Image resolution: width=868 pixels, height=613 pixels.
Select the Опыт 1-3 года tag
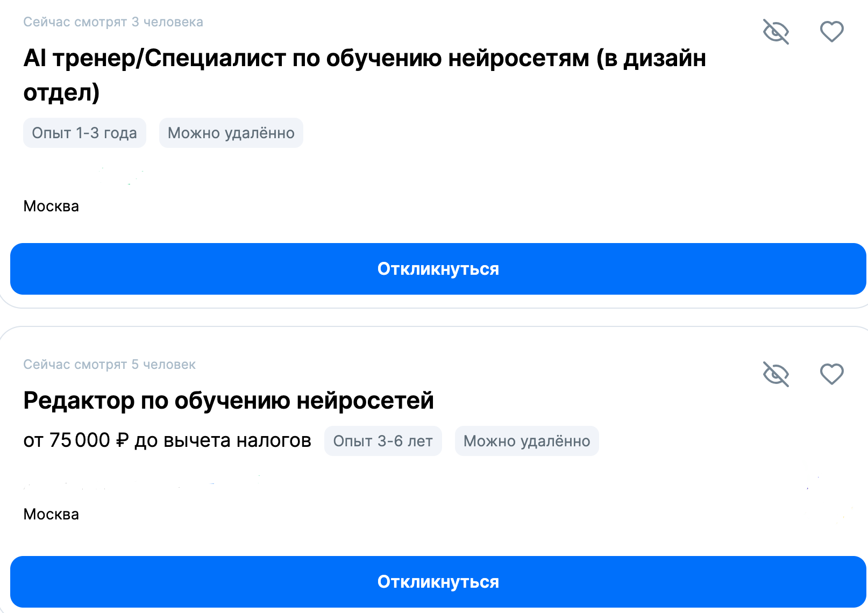(x=84, y=133)
